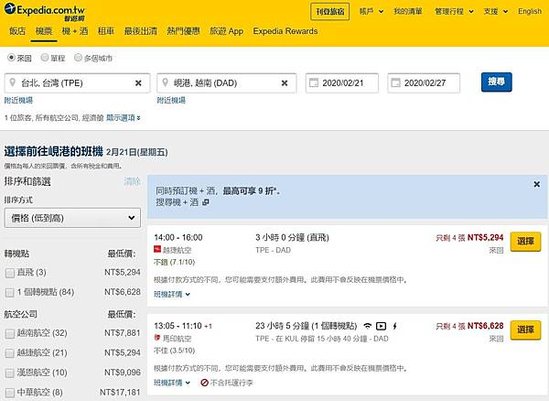549x401 pixels.
Task: Expand 顯示選項 traveler options
Action: coord(123,118)
